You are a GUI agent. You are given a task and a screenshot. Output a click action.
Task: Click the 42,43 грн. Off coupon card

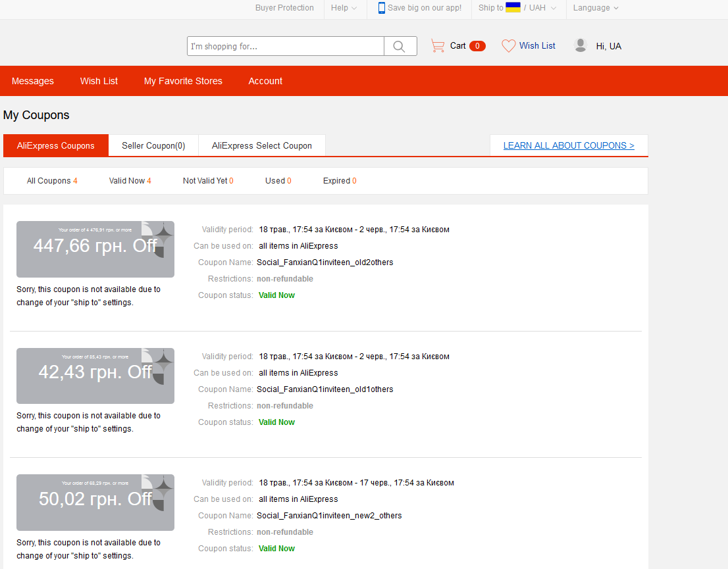point(95,376)
